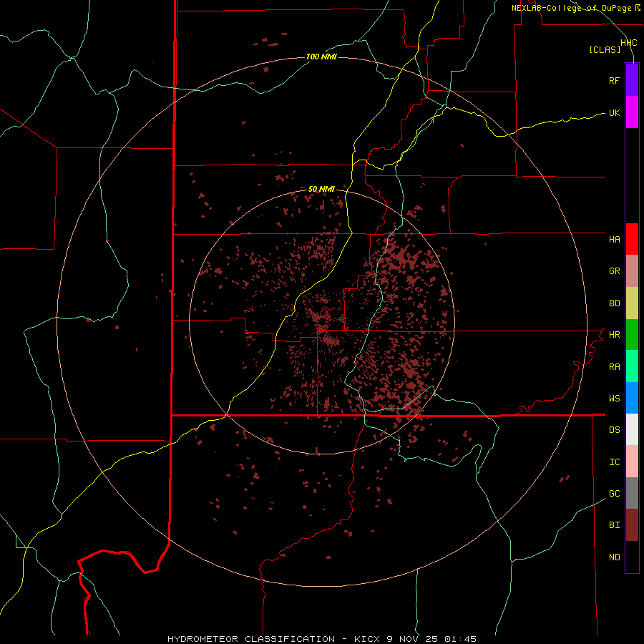Click the RA legend label
Image resolution: width=644 pixels, height=644 pixels.
(614, 366)
